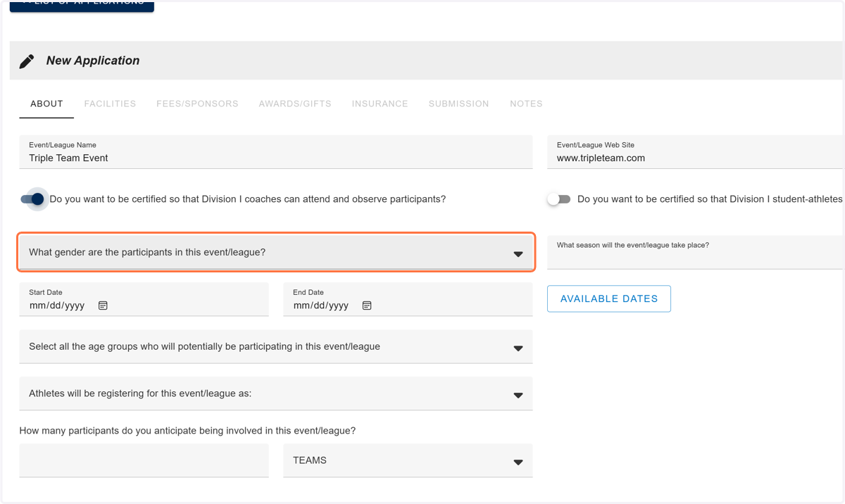Click the 'How many participants do you anticipate' question text
This screenshot has width=845, height=504.
[187, 430]
